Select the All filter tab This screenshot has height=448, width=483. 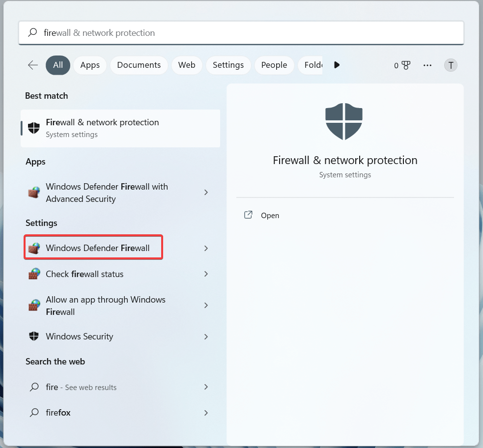tap(58, 65)
